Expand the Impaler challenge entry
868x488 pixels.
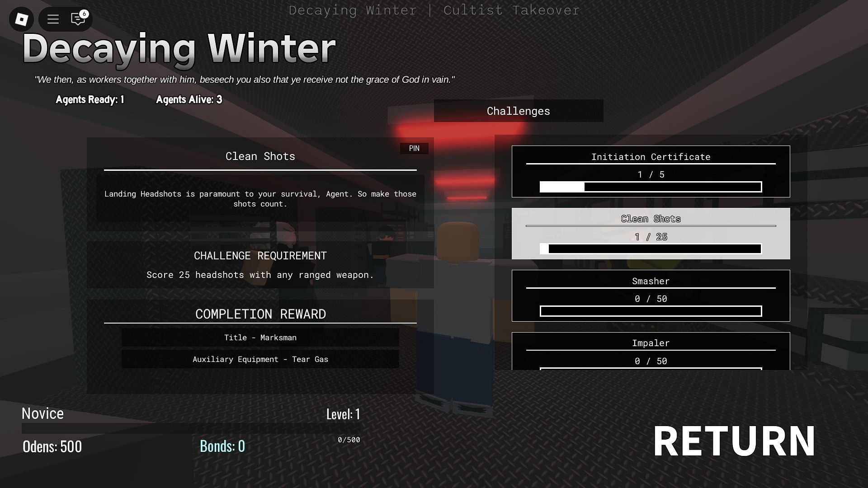[x=651, y=352]
